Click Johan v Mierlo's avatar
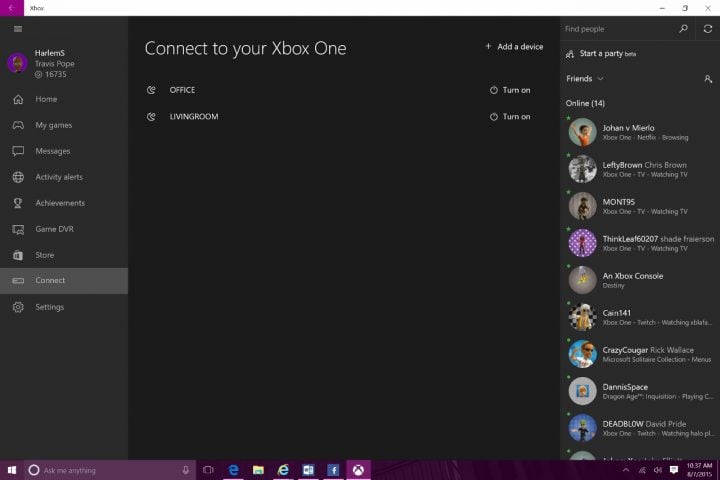 [582, 132]
